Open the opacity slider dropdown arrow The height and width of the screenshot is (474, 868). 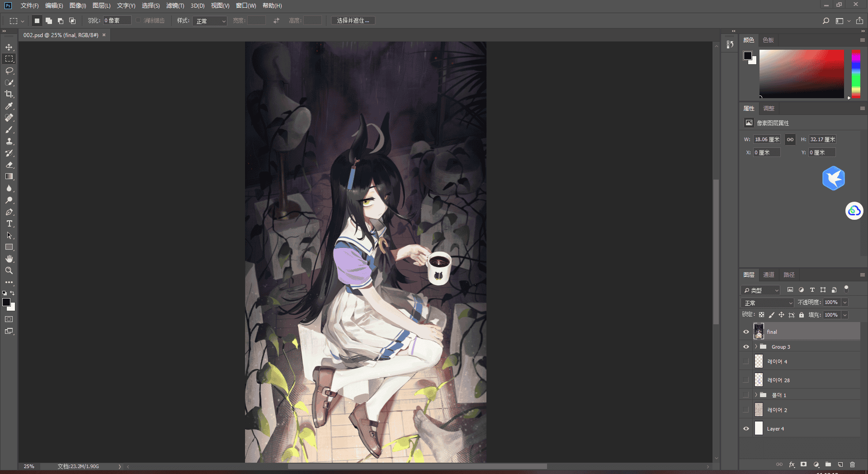(x=845, y=302)
